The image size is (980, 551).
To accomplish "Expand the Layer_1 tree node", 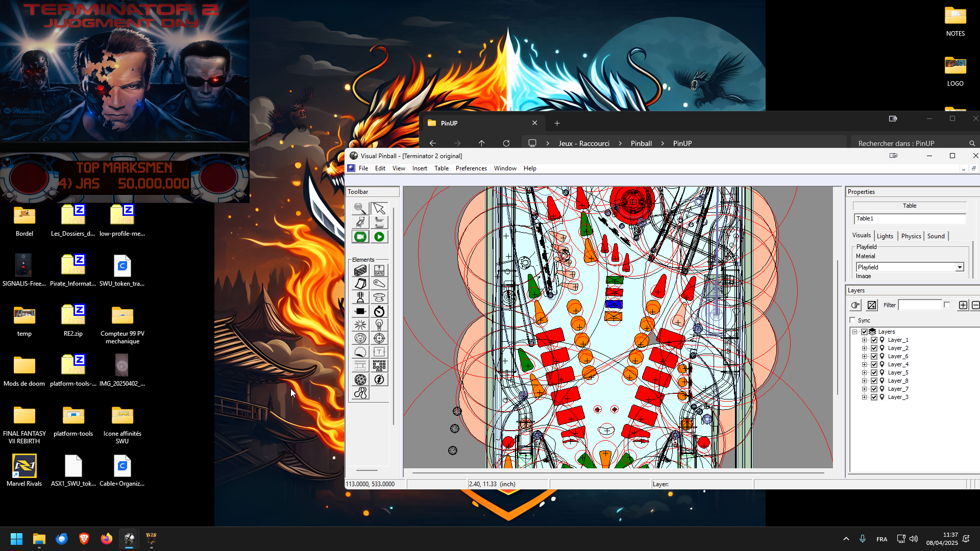I will 865,339.
